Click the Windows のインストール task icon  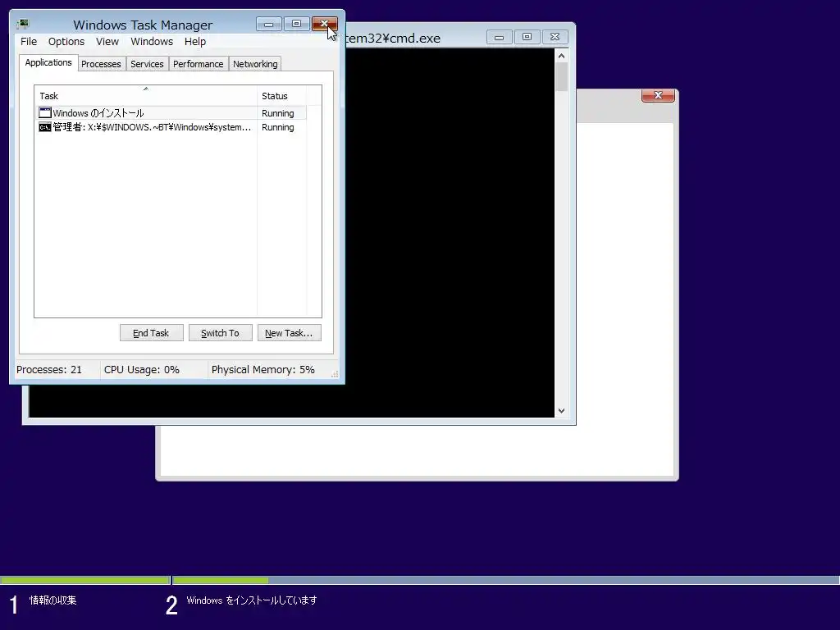tap(45, 112)
